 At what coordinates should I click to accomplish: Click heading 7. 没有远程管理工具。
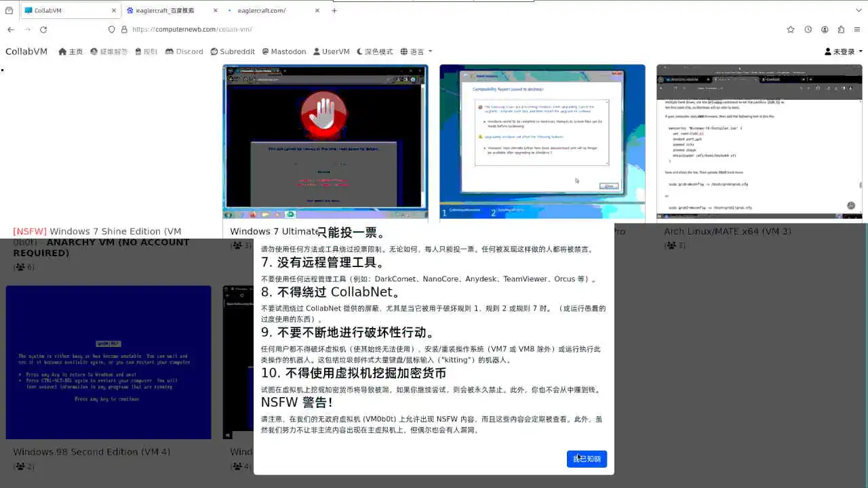323,262
